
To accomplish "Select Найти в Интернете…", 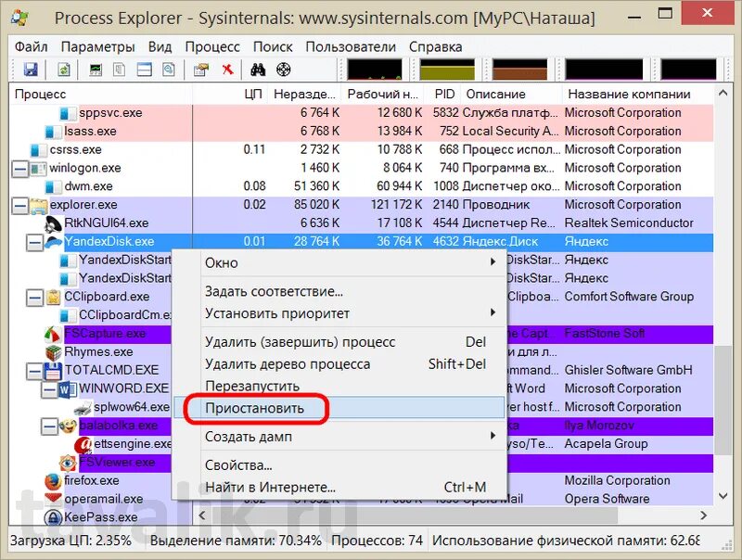I will [x=339, y=487].
